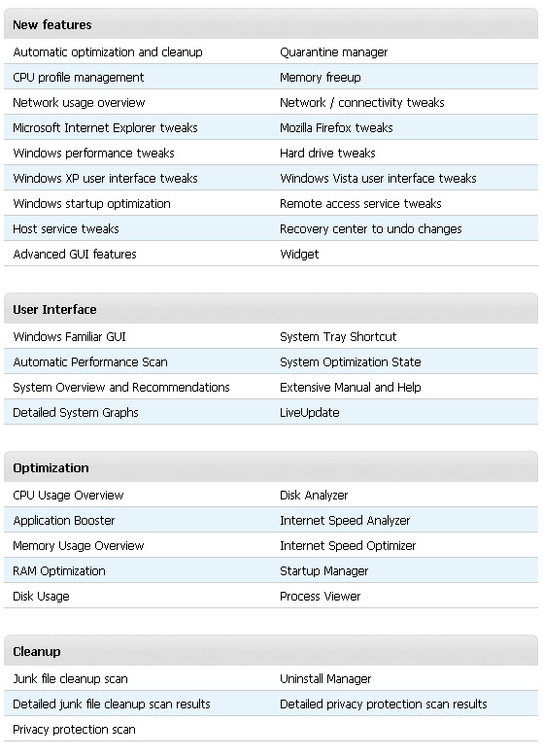Select the Startup Manager feature
Image resolution: width=543 pixels, height=756 pixels.
(x=323, y=571)
